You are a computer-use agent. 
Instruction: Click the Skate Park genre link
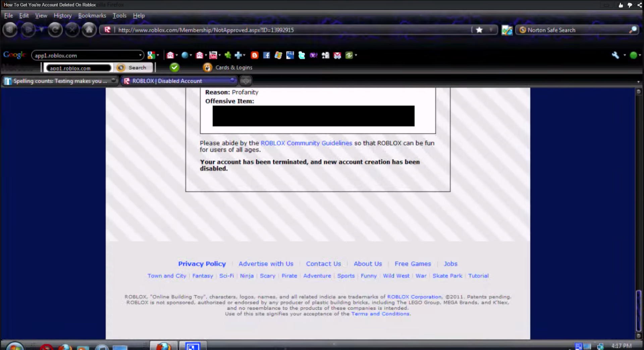point(447,276)
